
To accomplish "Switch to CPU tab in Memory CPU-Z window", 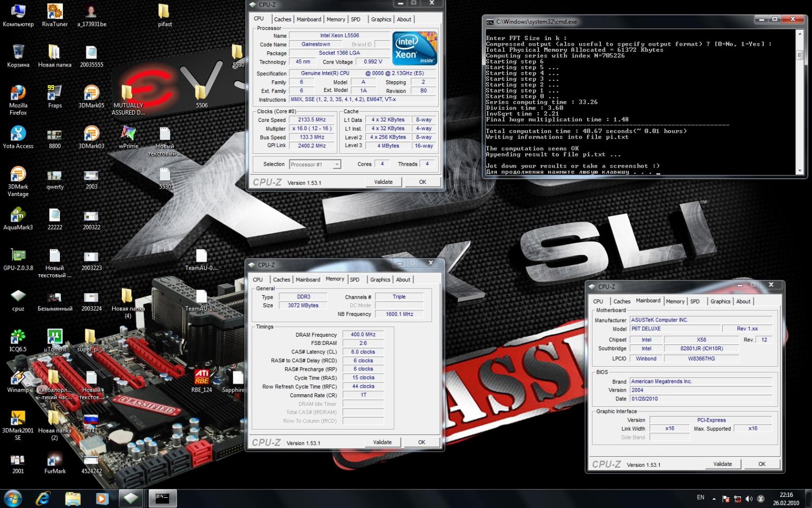I will pos(258,279).
